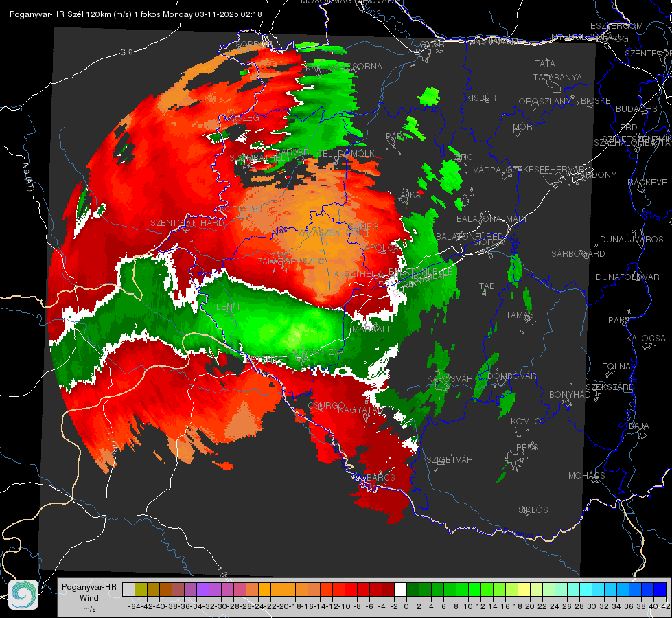Select the white swatch between -2 and 0
672x618 pixels.
(400, 589)
